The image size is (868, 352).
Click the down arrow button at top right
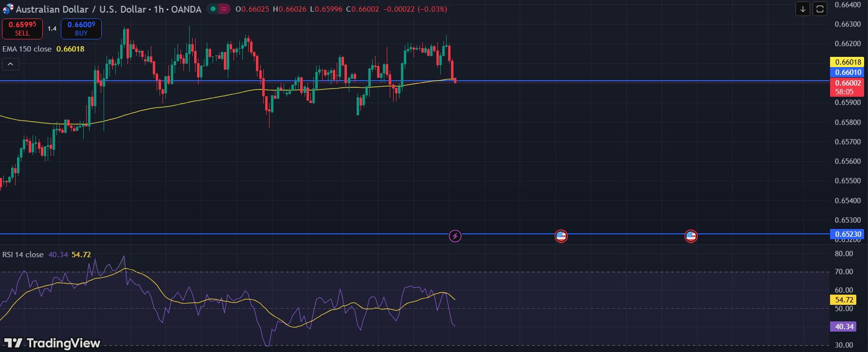coord(803,9)
